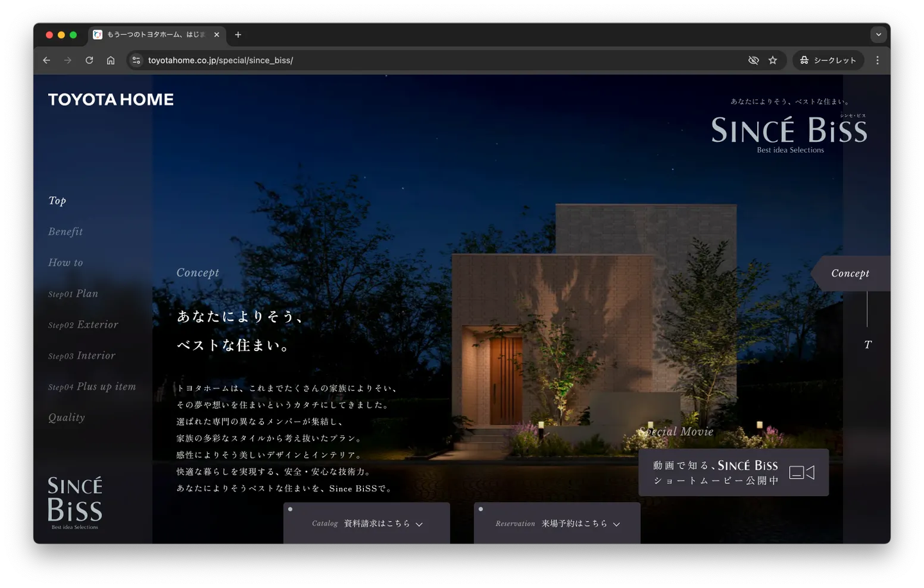This screenshot has height=588, width=924.
Task: Jump to Step01 Plan section
Action: pos(73,294)
